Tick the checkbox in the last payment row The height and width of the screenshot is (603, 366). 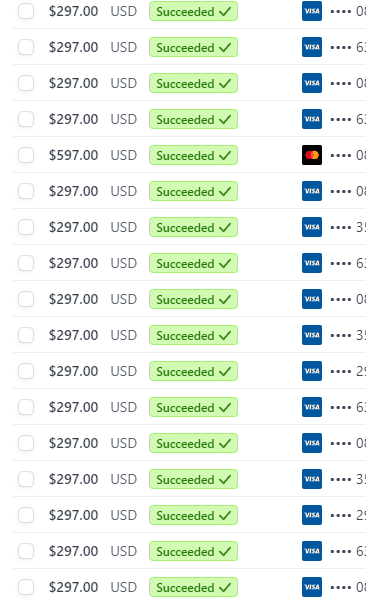26,587
